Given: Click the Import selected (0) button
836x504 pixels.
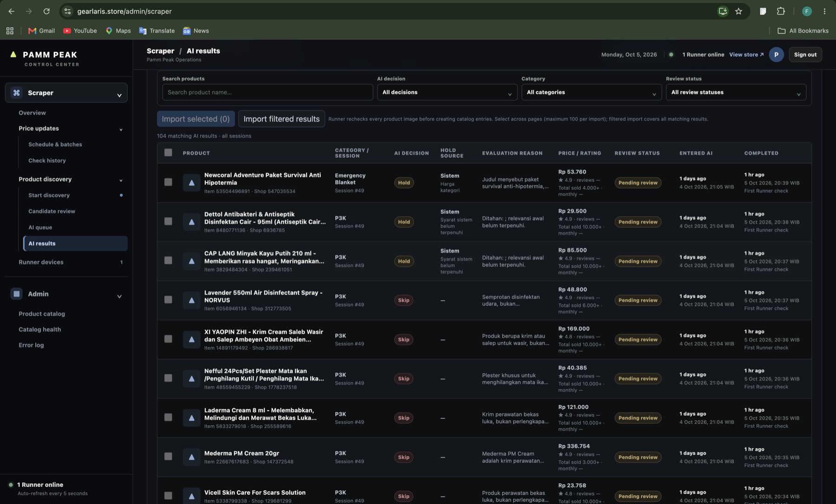Looking at the screenshot, I should tap(196, 119).
